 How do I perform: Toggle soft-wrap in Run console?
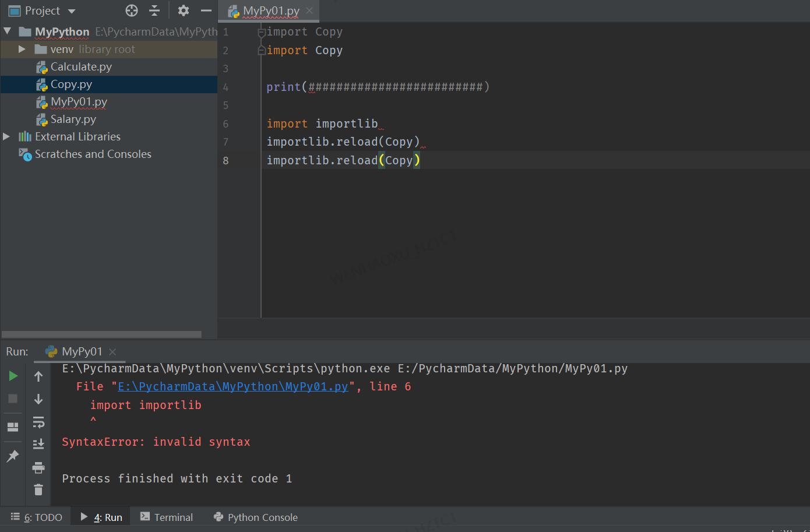38,422
